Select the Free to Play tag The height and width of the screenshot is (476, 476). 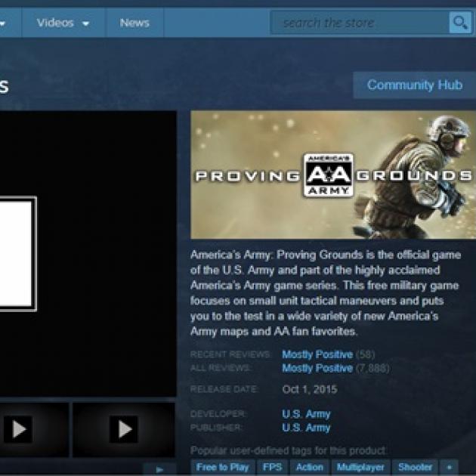[222, 468]
